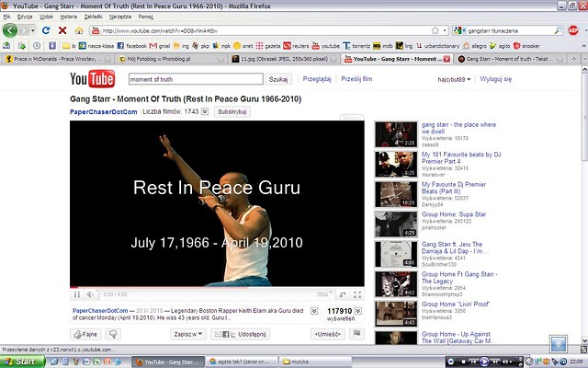The height and width of the screenshot is (368, 588).
Task: Dislike the video with thumbs-down button
Action: point(113,334)
